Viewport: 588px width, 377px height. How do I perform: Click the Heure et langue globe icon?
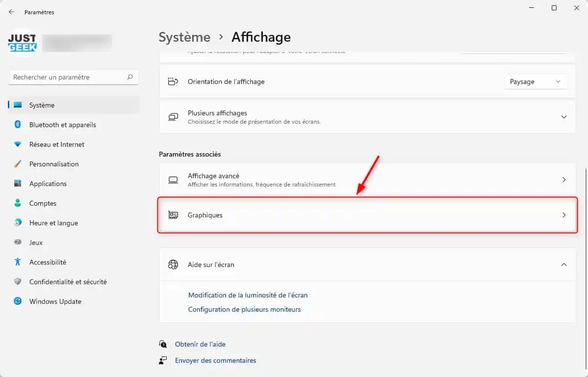coord(18,223)
